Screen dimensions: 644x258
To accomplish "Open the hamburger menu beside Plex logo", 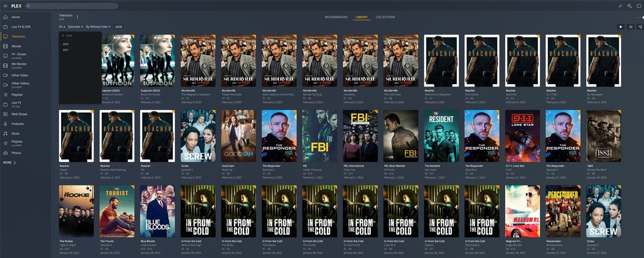I will [x=5, y=6].
